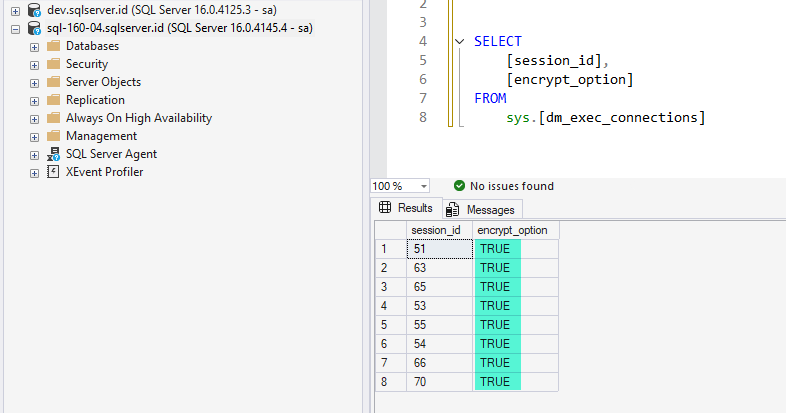Expand the Server Objects folder
Image resolution: width=786 pixels, height=413 pixels.
tap(34, 83)
